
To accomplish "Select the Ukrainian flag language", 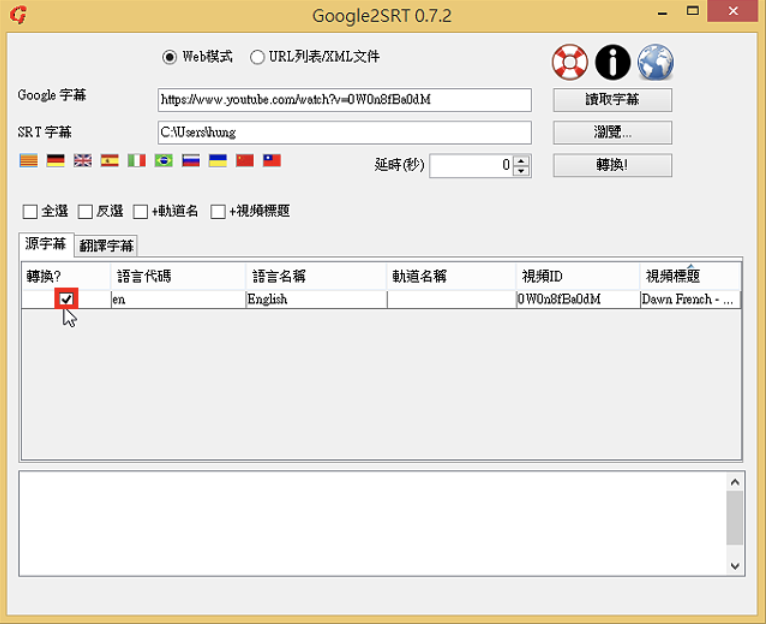I will (218, 160).
